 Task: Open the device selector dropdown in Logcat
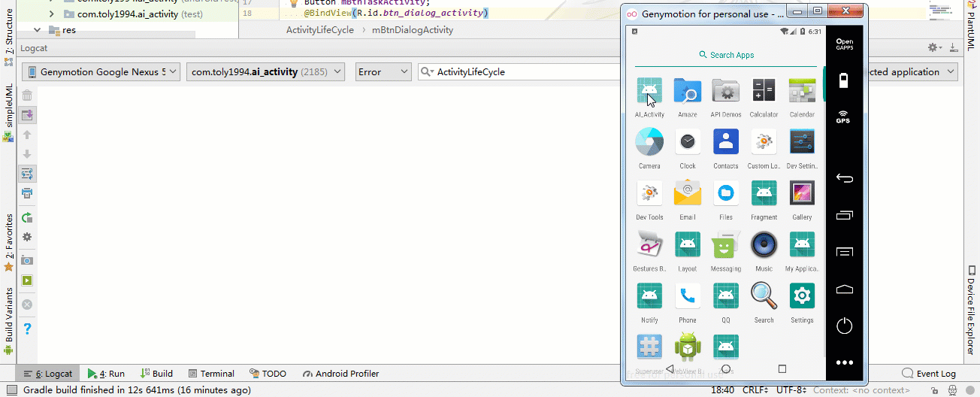(101, 72)
